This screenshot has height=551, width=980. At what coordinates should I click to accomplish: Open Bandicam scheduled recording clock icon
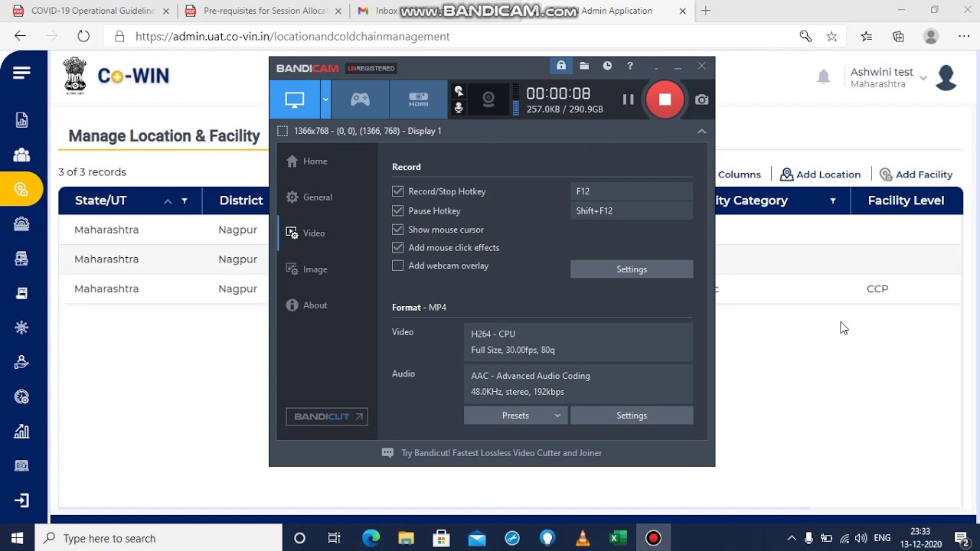tap(607, 66)
